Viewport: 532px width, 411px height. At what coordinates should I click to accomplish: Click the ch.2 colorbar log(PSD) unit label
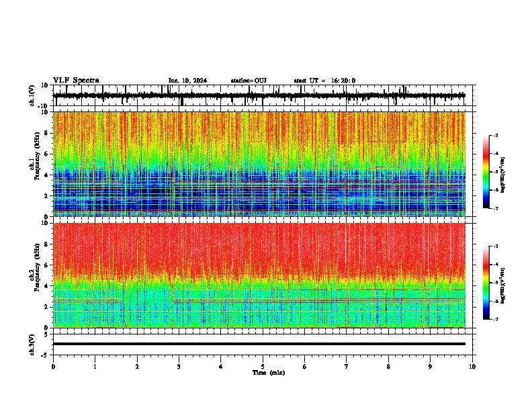point(503,286)
